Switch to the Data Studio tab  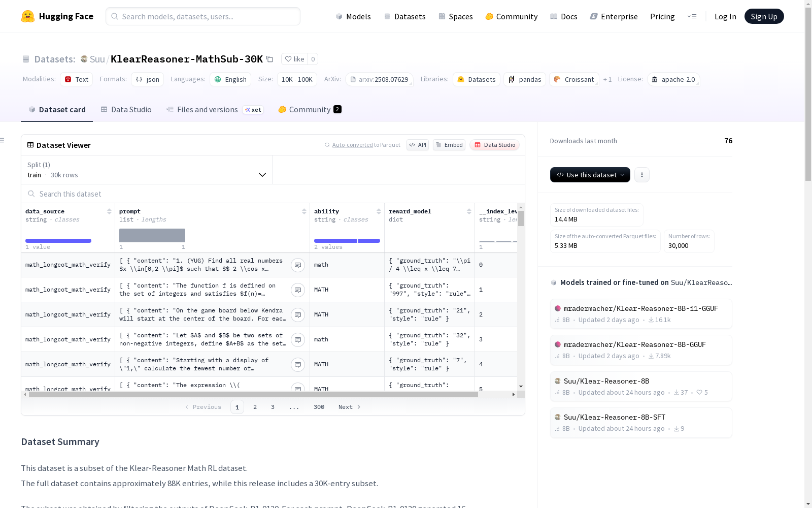coord(126,110)
